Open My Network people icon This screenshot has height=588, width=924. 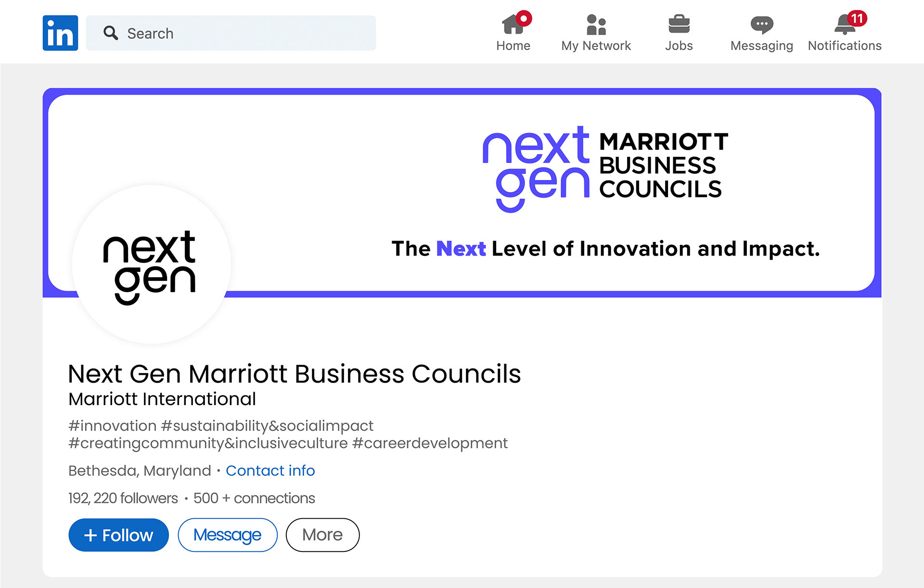point(596,24)
